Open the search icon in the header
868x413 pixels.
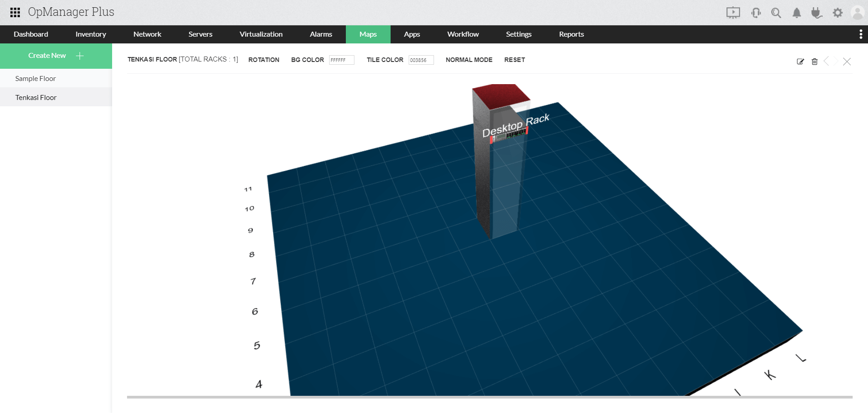(776, 12)
